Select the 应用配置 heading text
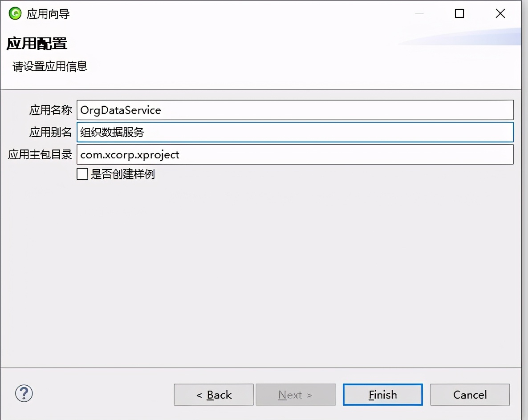This screenshot has height=420, width=528. pos(37,44)
